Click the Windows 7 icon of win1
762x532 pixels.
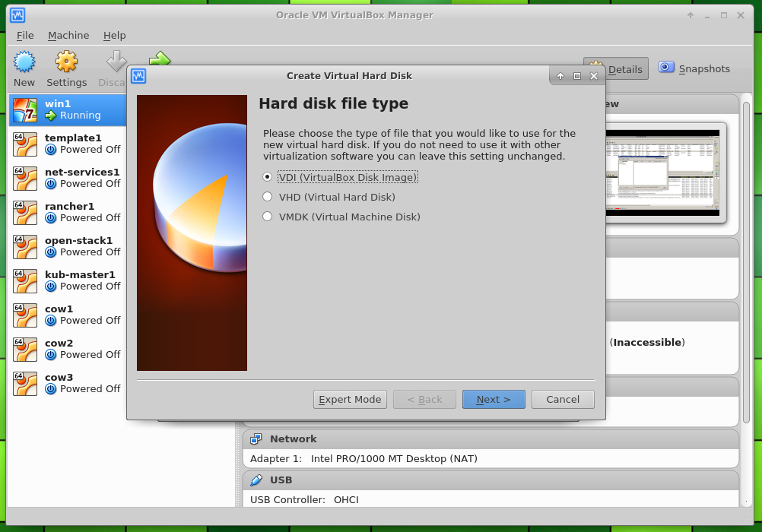25,109
